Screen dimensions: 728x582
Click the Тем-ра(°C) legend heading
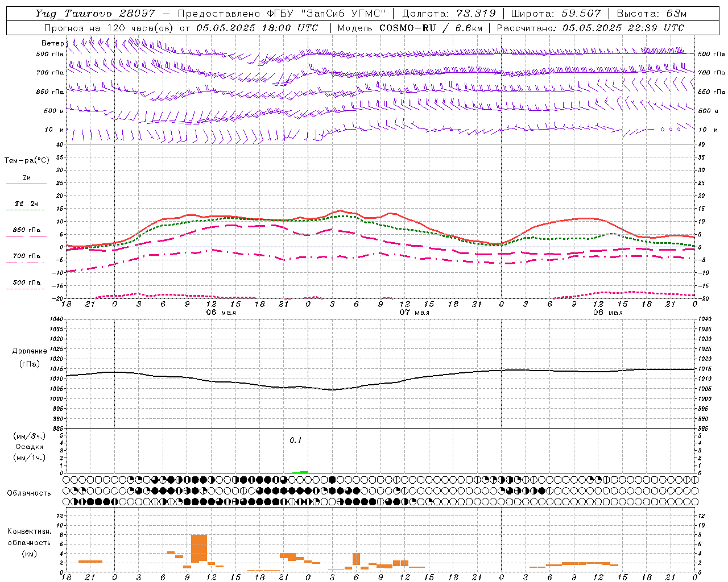(27, 161)
